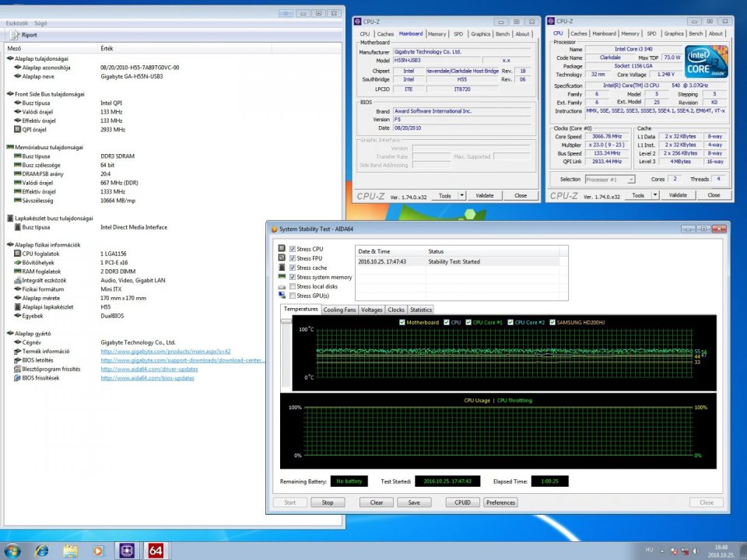Toggle SAMSUNG HD200HJ graph checkbox
747x560 pixels.
click(x=552, y=322)
